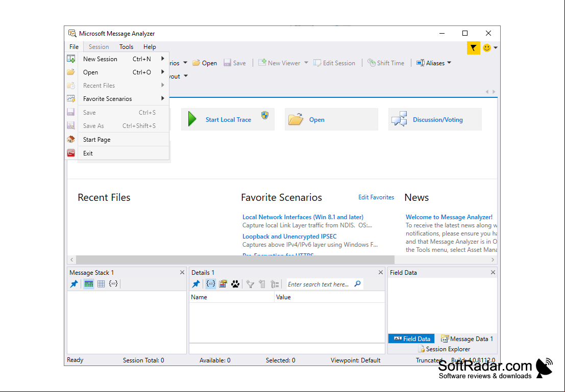Switch to the Session Explorer tab

pos(444,349)
